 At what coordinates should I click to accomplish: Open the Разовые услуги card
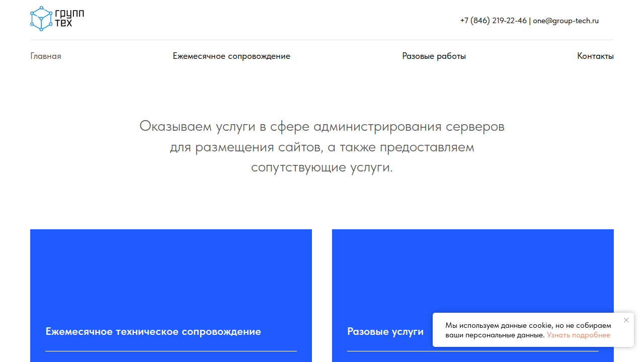point(473,296)
